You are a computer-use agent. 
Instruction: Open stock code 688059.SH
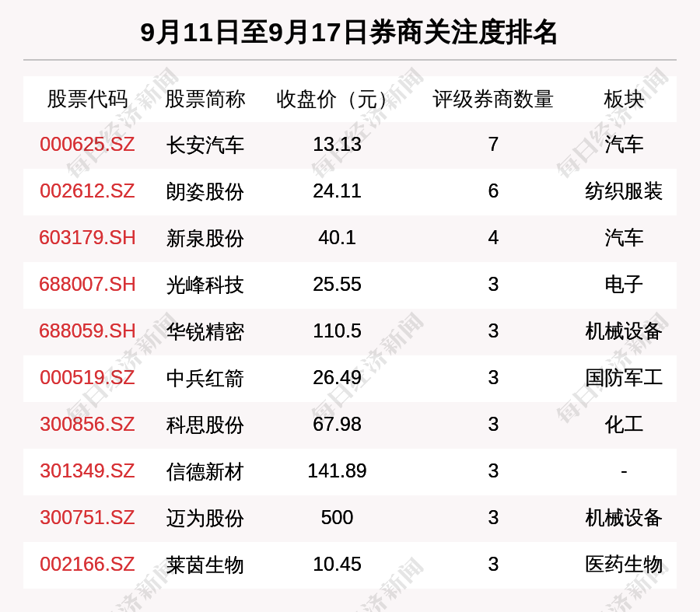(87, 331)
